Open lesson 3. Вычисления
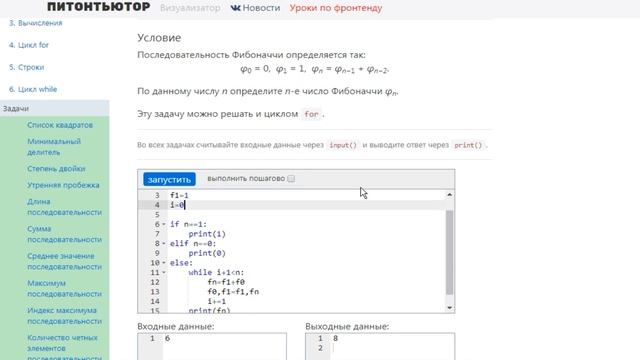640x360 pixels. [36, 23]
